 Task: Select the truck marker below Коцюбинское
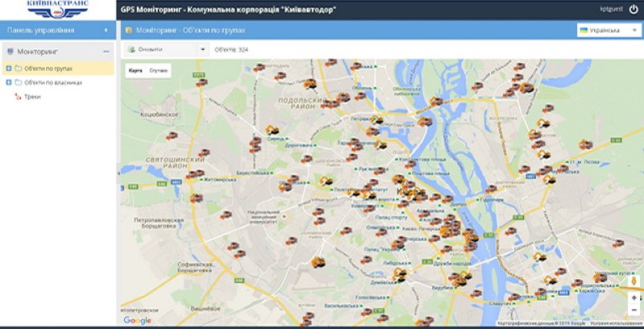(171, 135)
